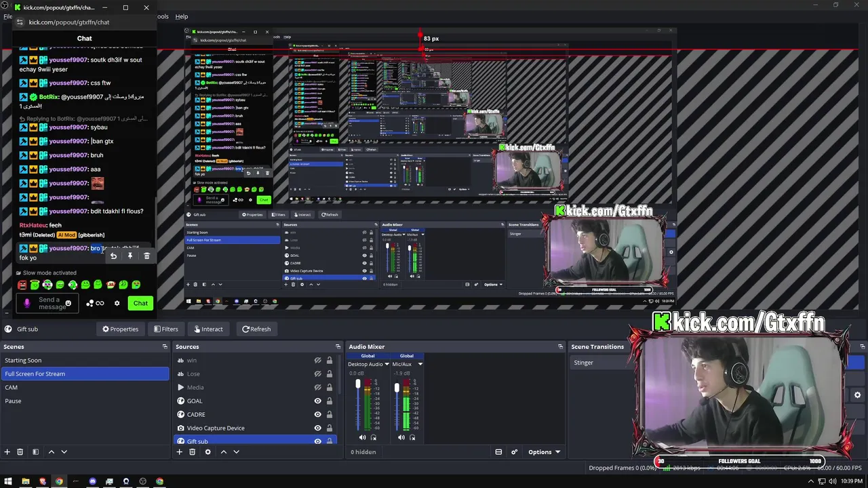Pop out the Scenes dock
The height and width of the screenshot is (488, 868).
point(164,346)
